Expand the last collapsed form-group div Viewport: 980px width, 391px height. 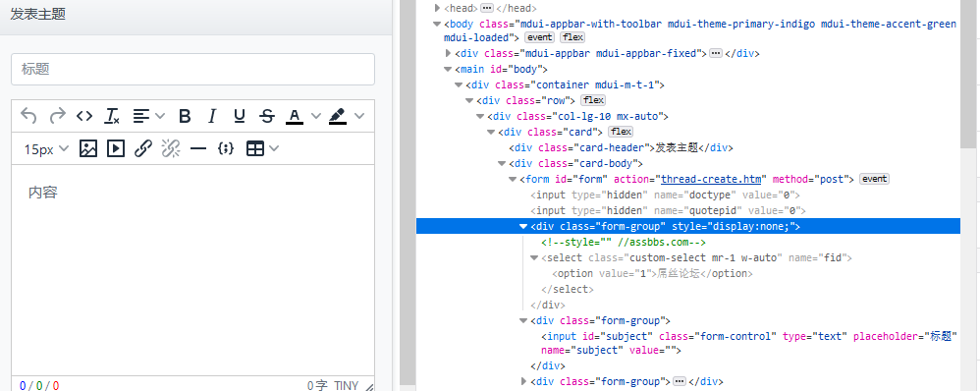(523, 381)
